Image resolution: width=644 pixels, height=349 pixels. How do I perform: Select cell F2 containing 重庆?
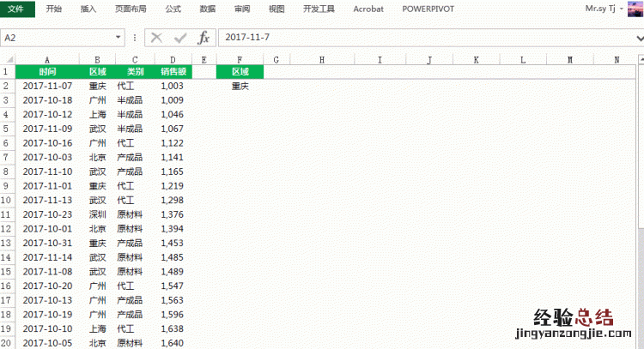tap(240, 87)
